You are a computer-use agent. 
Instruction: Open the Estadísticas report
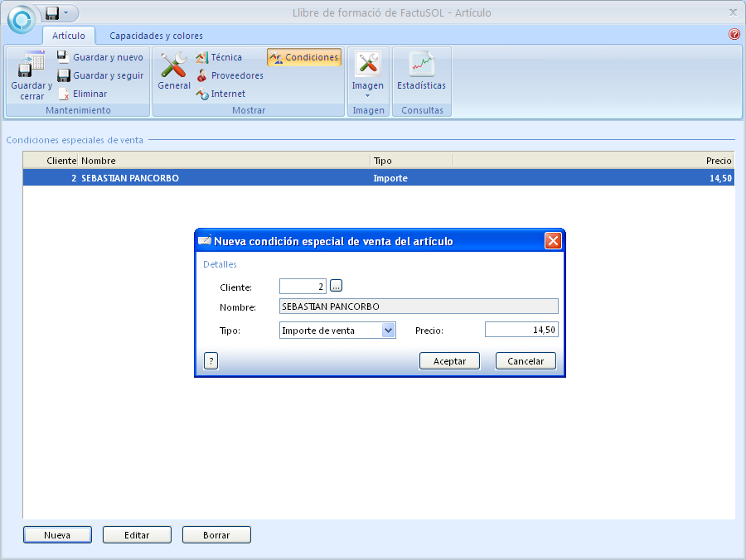click(x=421, y=66)
